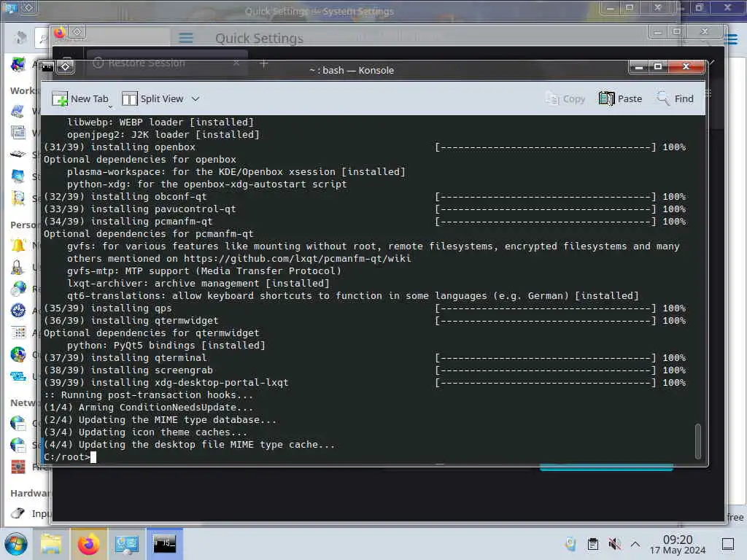Expand hidden system tray icons arrow
Screen dimensions: 747x560
[635, 544]
